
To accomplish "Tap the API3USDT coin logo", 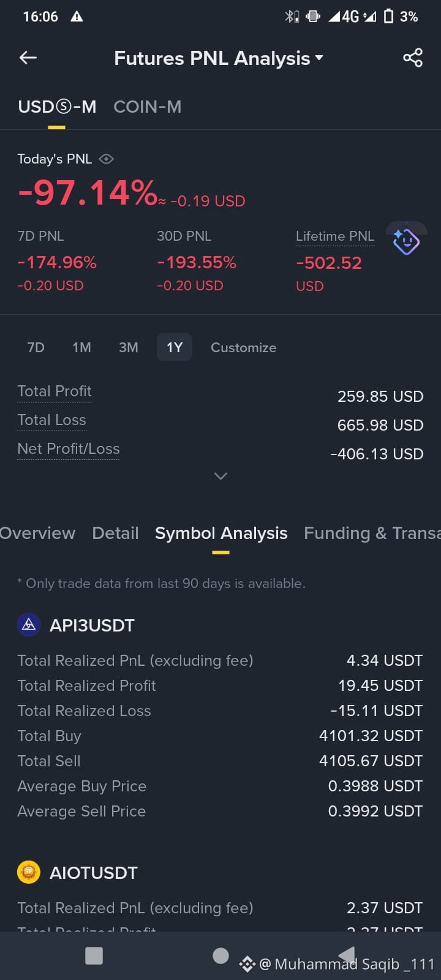I will point(29,625).
